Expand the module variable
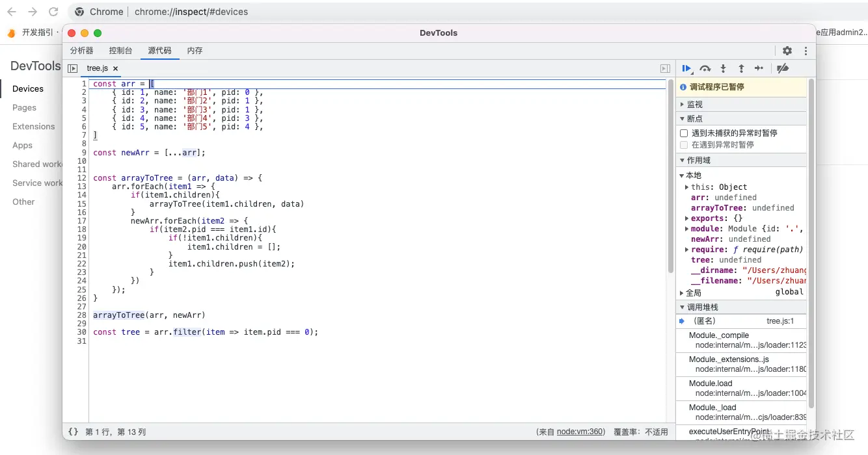This screenshot has width=868, height=455. [x=687, y=229]
